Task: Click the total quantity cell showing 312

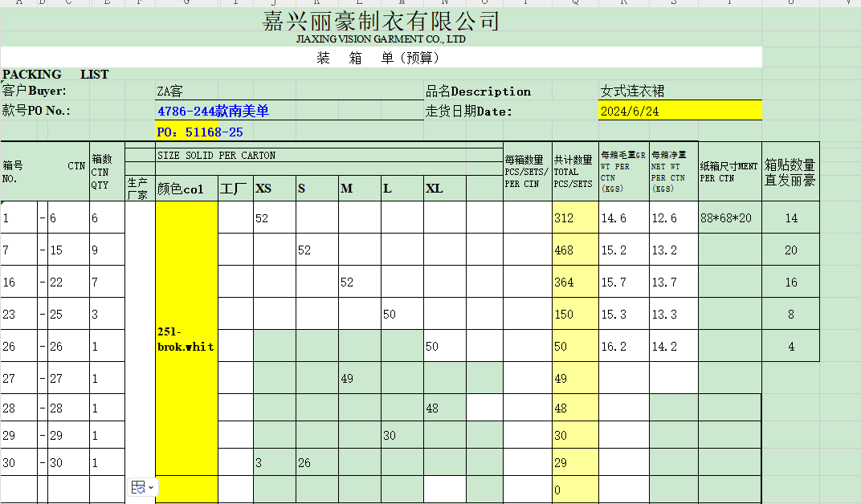Action: [573, 217]
